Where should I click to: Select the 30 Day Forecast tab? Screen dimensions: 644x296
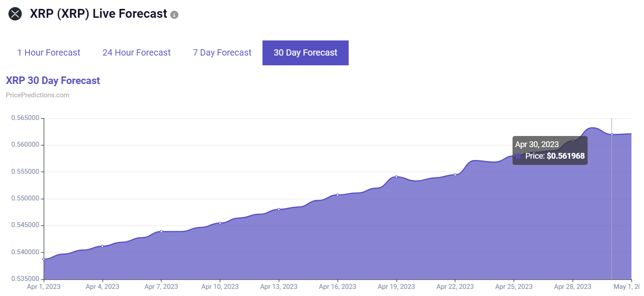306,52
